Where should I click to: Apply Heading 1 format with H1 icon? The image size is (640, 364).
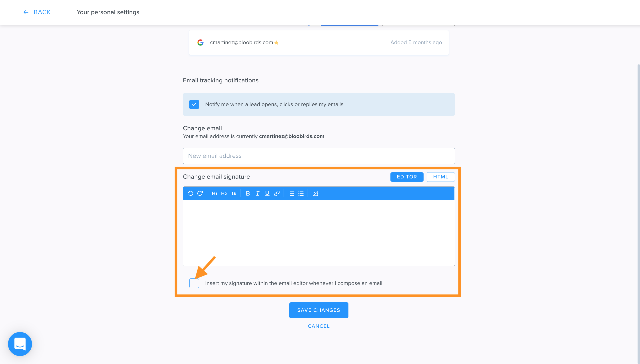[214, 194]
